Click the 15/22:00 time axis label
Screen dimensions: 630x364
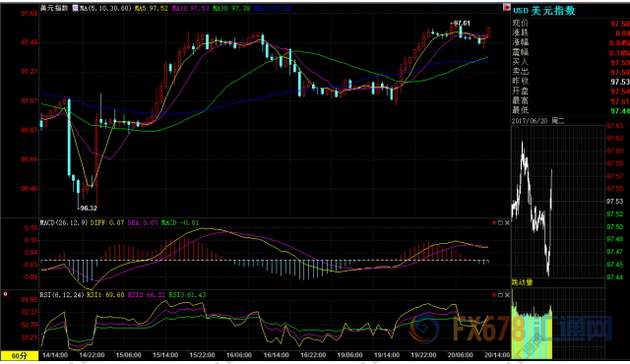[x=202, y=355]
